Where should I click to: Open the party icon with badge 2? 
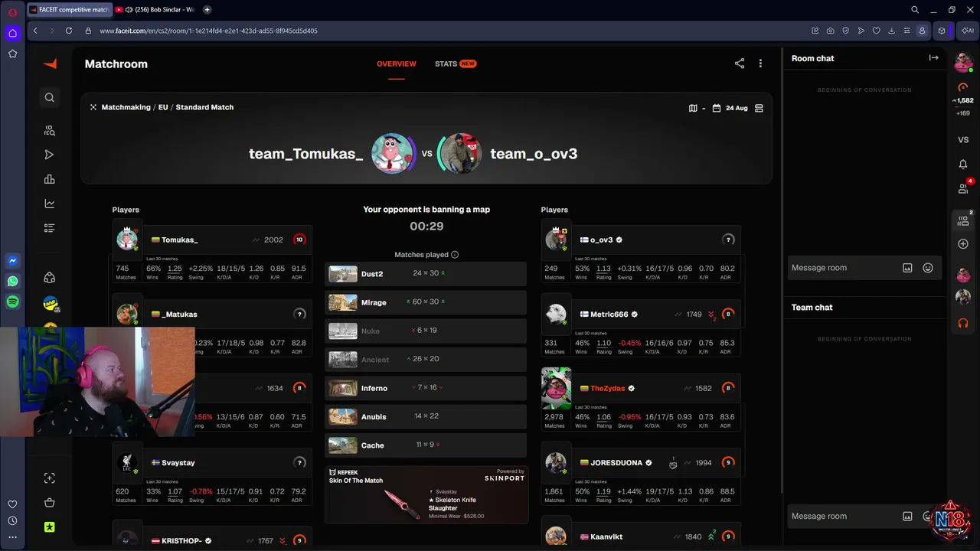tap(963, 220)
